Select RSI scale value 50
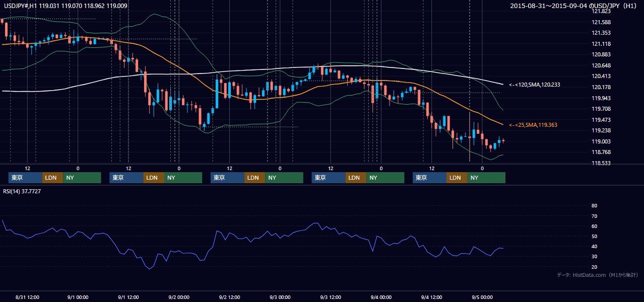Screen dimensions: 644x302 click(594, 237)
